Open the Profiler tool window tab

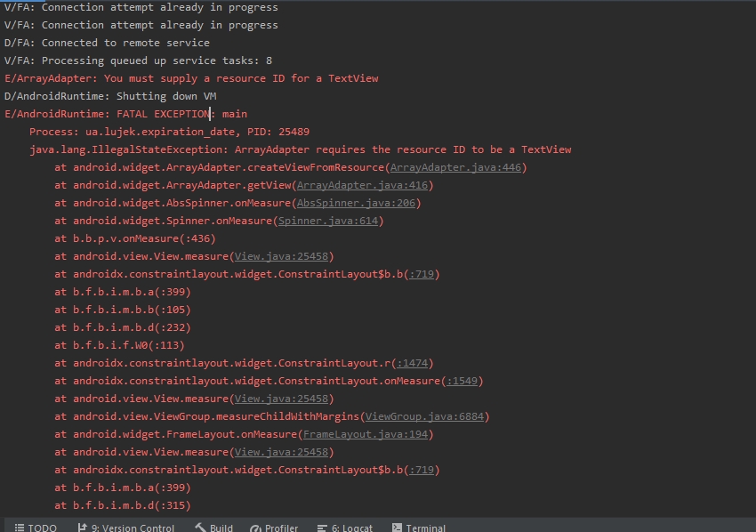(274, 528)
